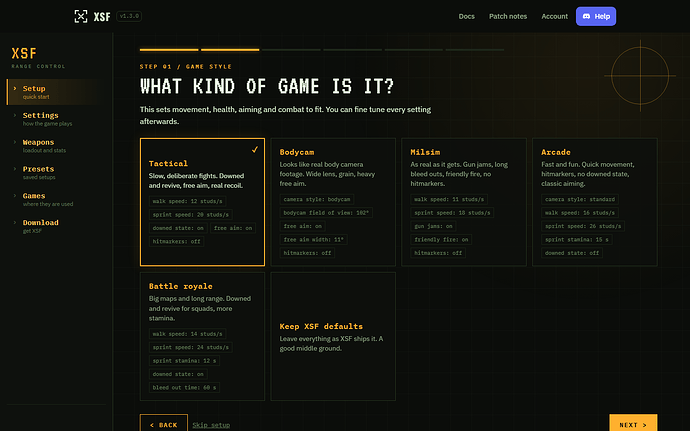Click the chevron beside Download

[x=15, y=222]
